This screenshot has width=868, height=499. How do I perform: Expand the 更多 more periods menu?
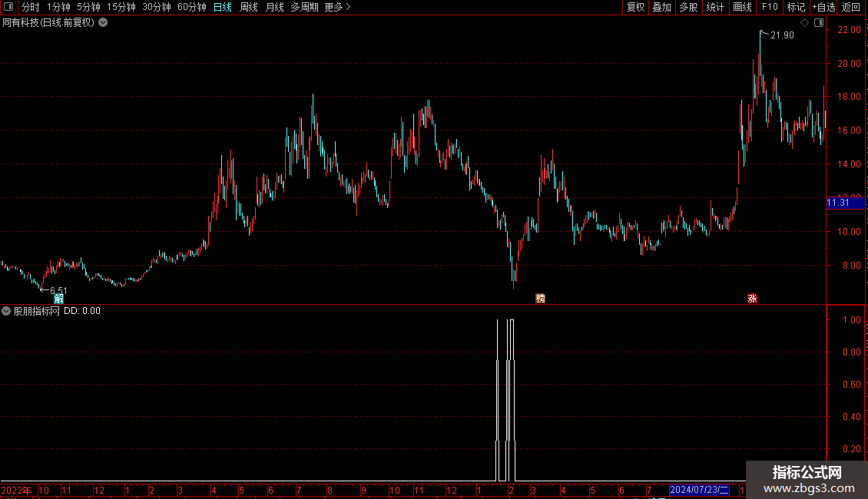[x=338, y=7]
